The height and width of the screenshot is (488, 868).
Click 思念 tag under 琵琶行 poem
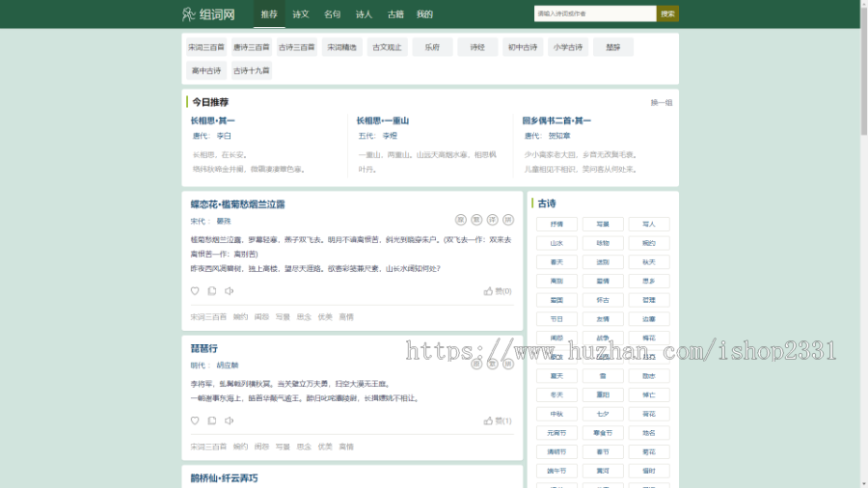[x=304, y=447]
